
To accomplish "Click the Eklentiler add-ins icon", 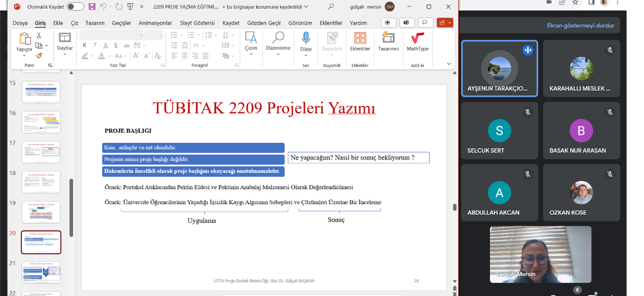I will (x=360, y=42).
